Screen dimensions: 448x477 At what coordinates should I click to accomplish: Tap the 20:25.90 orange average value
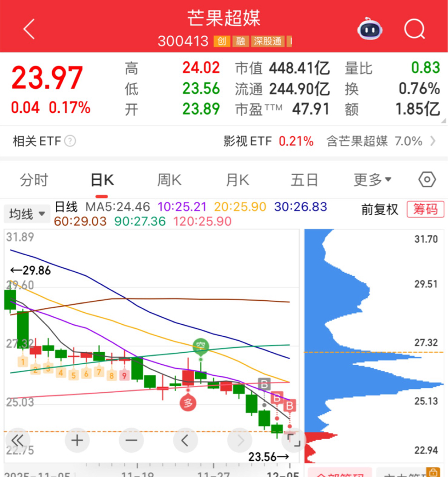pyautogui.click(x=240, y=207)
